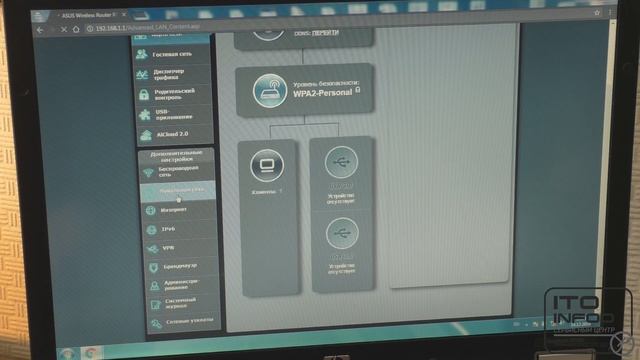This screenshot has width=640, height=360.
Task: Click the USB application puzzle icon
Action: coord(144,115)
